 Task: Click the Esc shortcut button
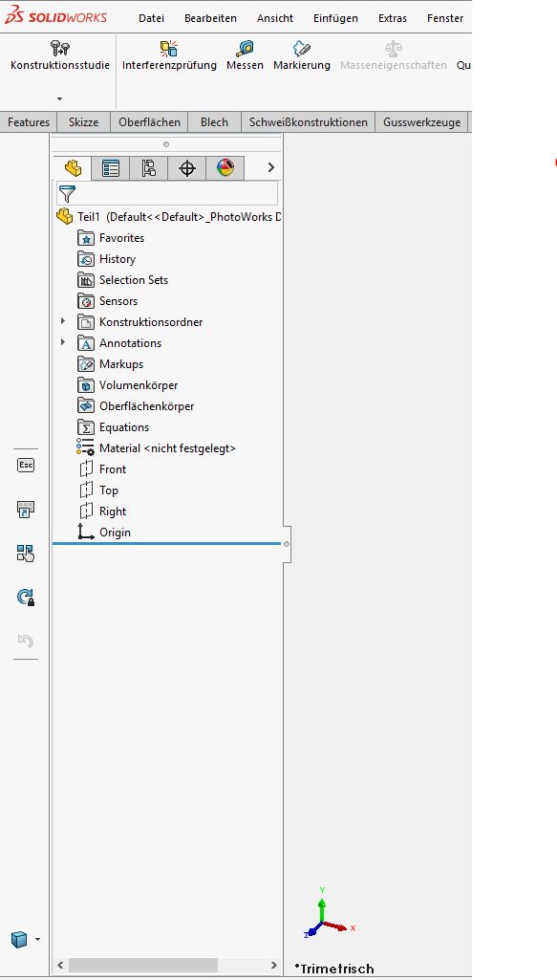(26, 465)
